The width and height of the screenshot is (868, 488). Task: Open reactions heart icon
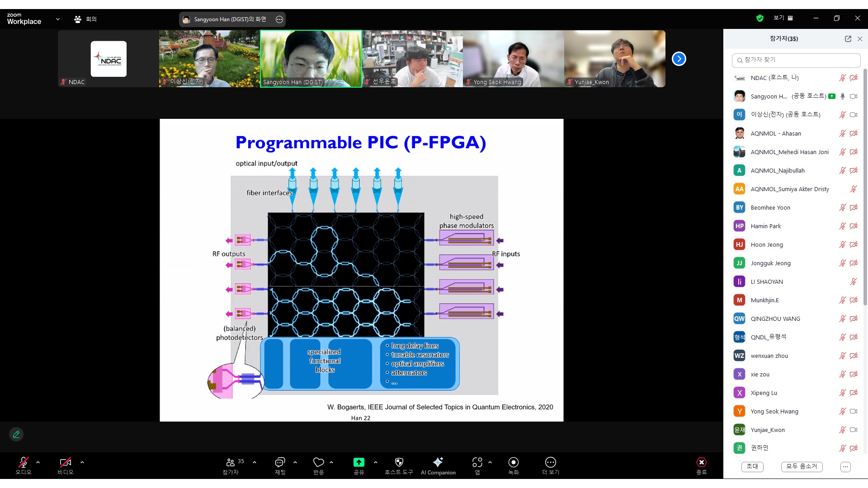coord(319,466)
